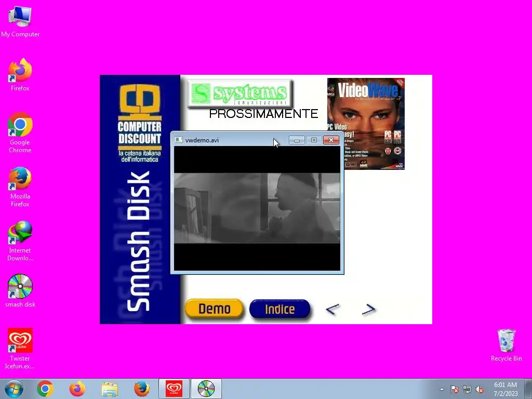
Task: Click the PROSSIMAMENTE heading text
Action: coord(263,114)
